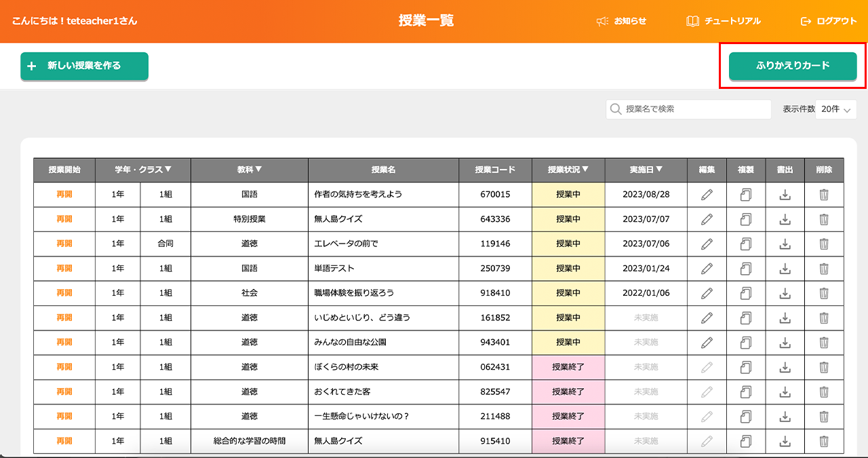This screenshot has width=868, height=458.
Task: Filter by 授業状況 column header
Action: pyautogui.click(x=568, y=170)
